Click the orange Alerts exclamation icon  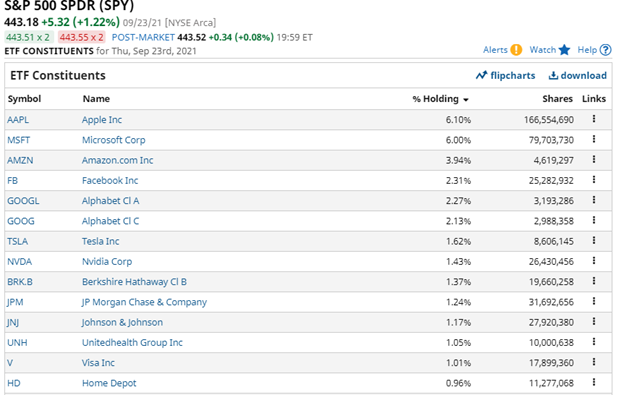point(516,50)
